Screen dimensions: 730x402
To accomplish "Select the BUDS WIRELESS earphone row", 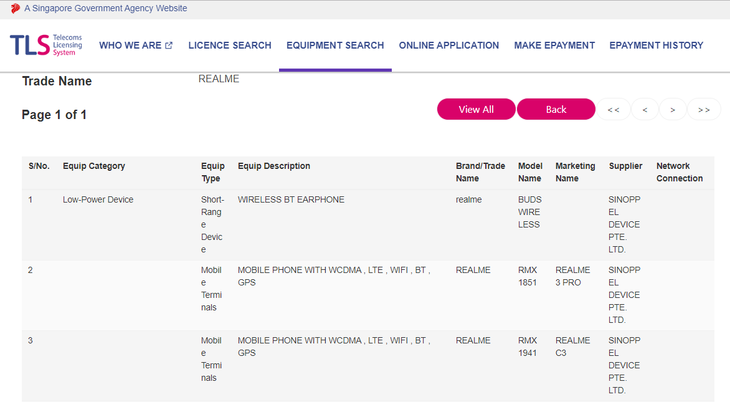I will click(x=368, y=225).
